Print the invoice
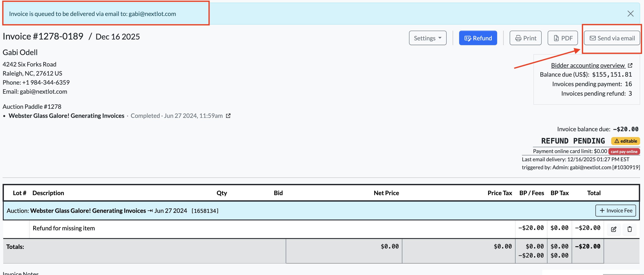Viewport: 644px width, 275px height. click(x=525, y=38)
